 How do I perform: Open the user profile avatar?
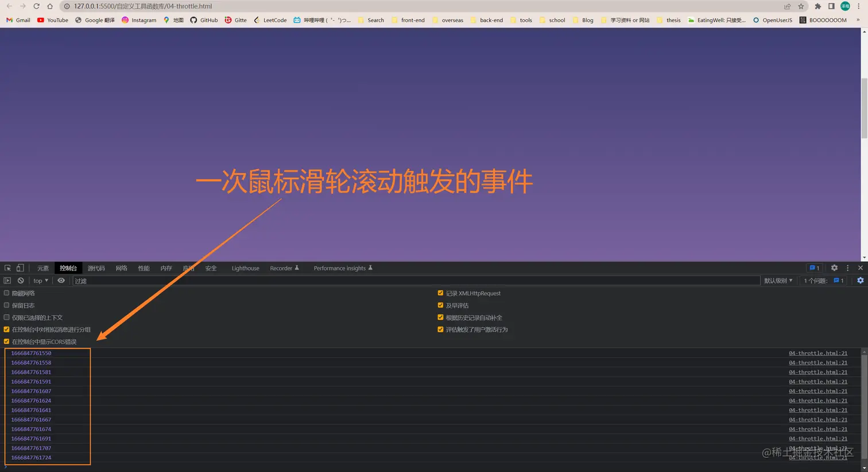845,6
